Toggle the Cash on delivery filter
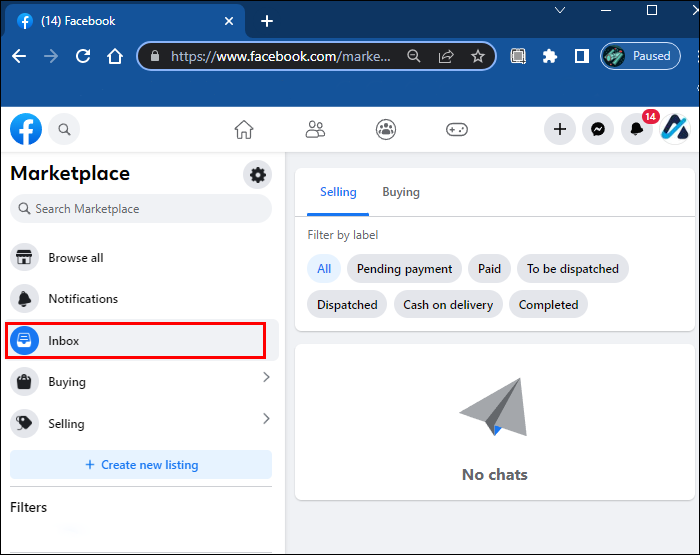This screenshot has height=555, width=700. point(448,305)
